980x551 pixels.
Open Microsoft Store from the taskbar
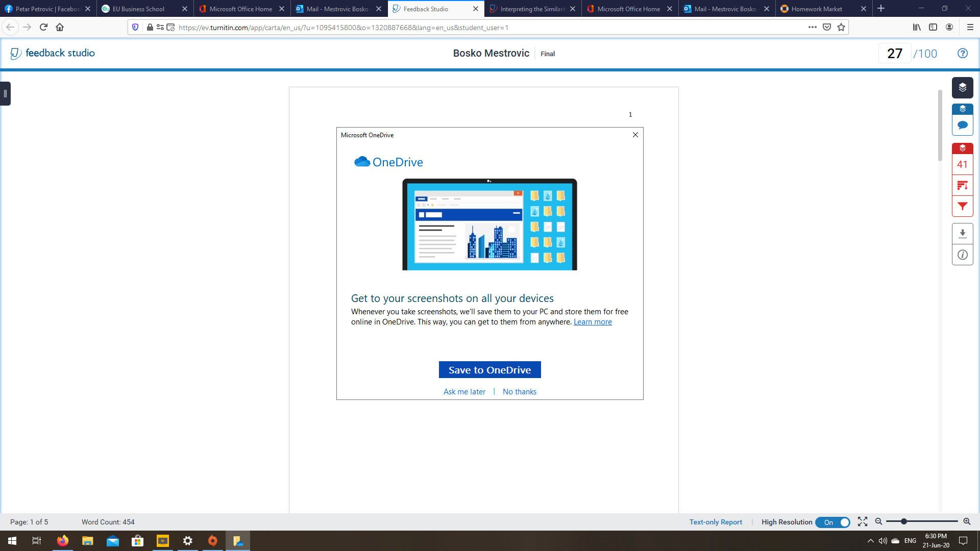coord(137,541)
